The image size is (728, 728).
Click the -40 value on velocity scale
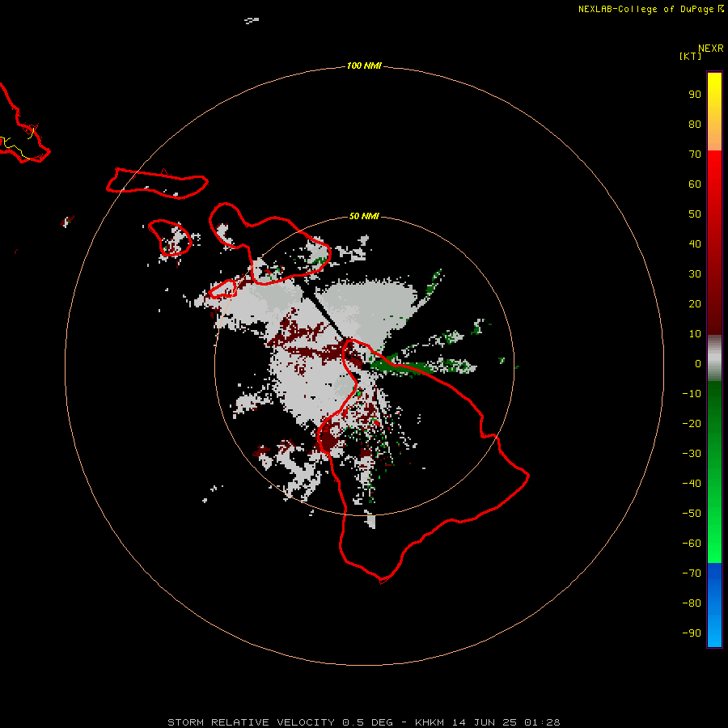(692, 484)
